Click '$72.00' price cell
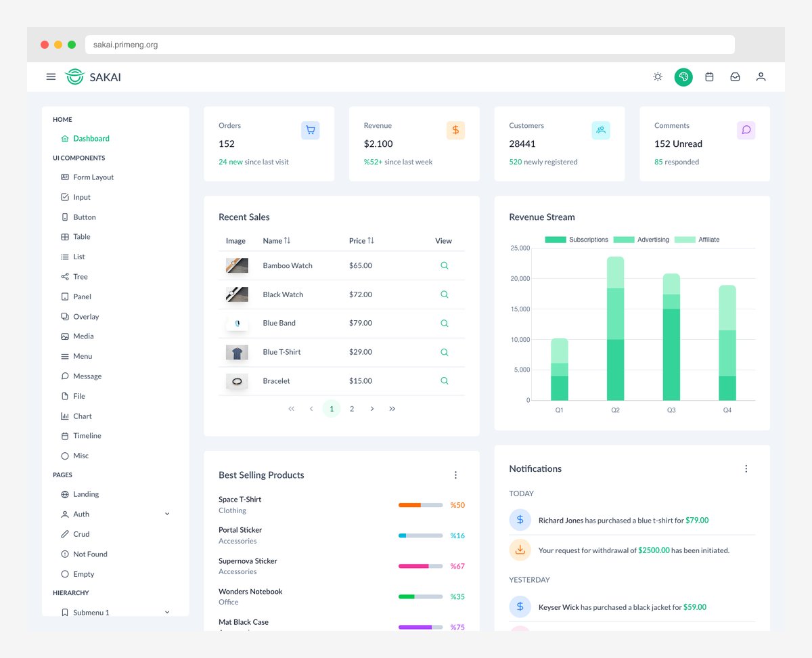This screenshot has width=812, height=658. (x=361, y=294)
